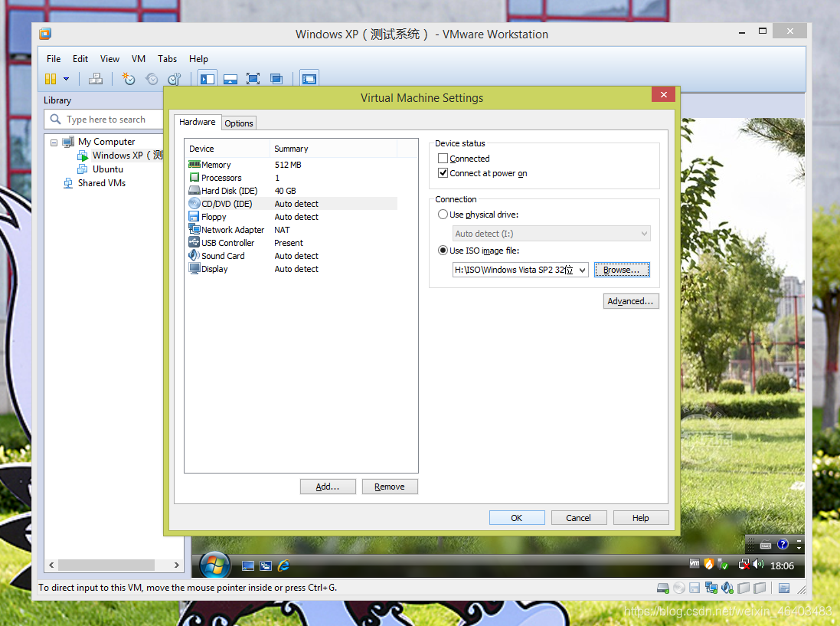Click the Unity mode toolbar icon
Screen dimensions: 840x626
tap(276, 79)
